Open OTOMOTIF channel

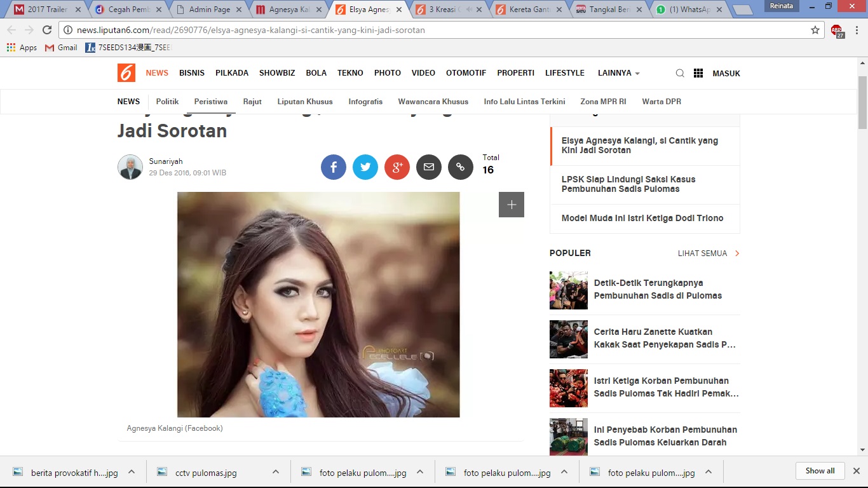pos(466,73)
